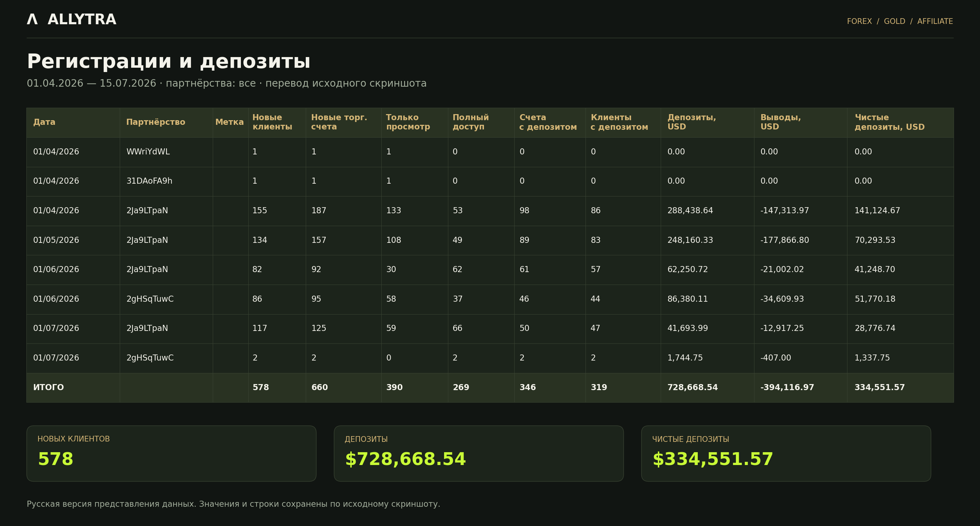Click the withdrawal value -407.00

click(775, 358)
